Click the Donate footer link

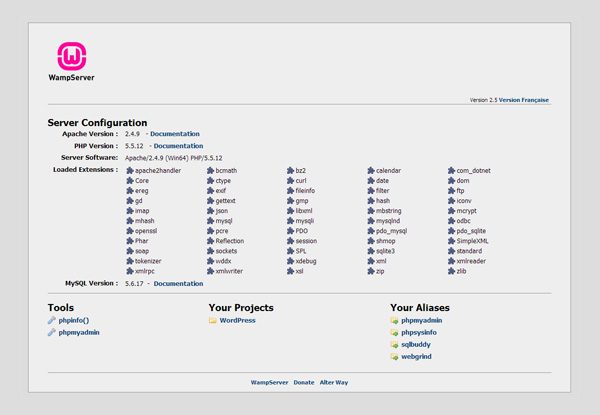[x=304, y=382]
